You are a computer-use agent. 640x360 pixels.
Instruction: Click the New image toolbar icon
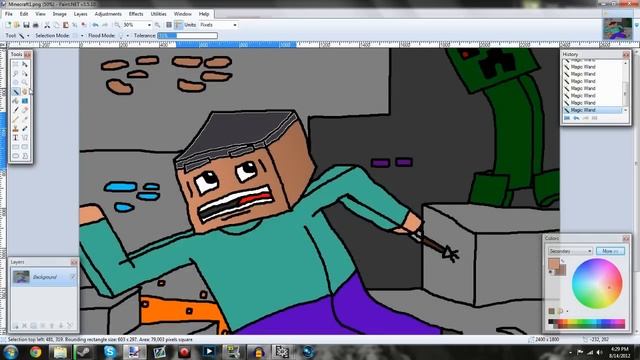[8, 25]
